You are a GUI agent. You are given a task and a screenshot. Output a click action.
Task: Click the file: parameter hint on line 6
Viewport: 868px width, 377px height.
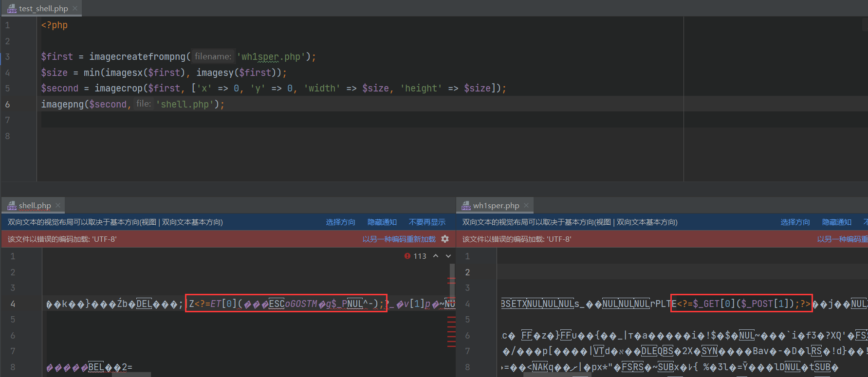[x=144, y=104]
